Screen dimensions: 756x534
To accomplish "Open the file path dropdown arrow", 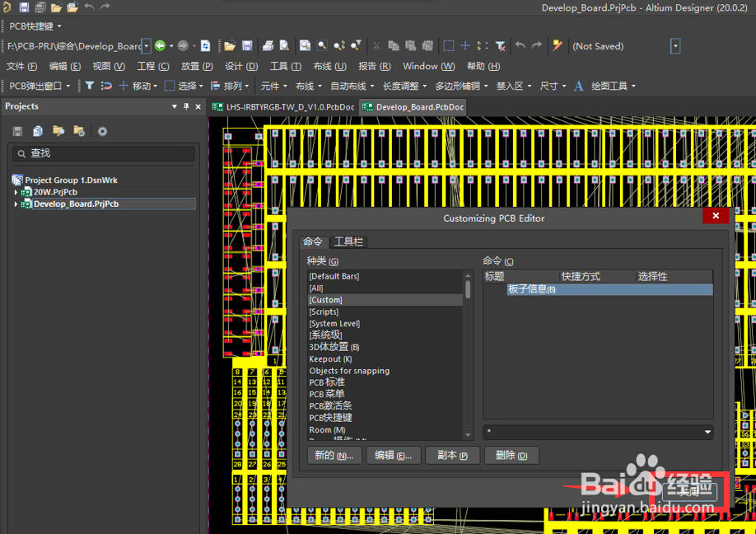I will pos(147,46).
